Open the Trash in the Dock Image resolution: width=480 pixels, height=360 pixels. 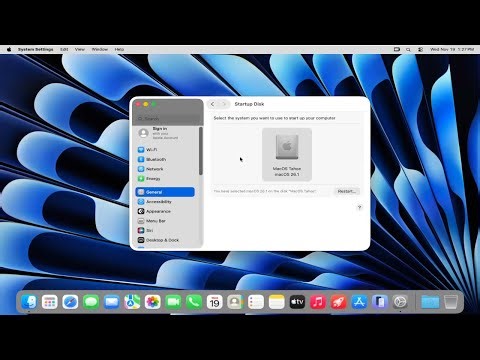click(450, 302)
